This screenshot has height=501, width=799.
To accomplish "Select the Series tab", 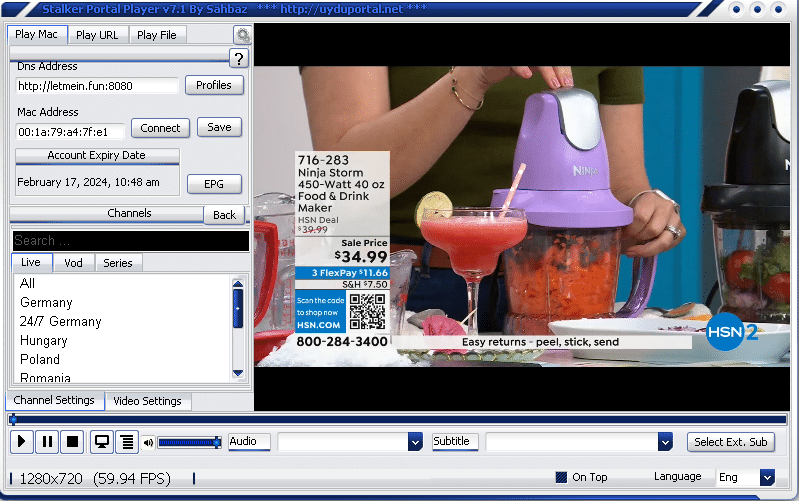I will point(118,263).
